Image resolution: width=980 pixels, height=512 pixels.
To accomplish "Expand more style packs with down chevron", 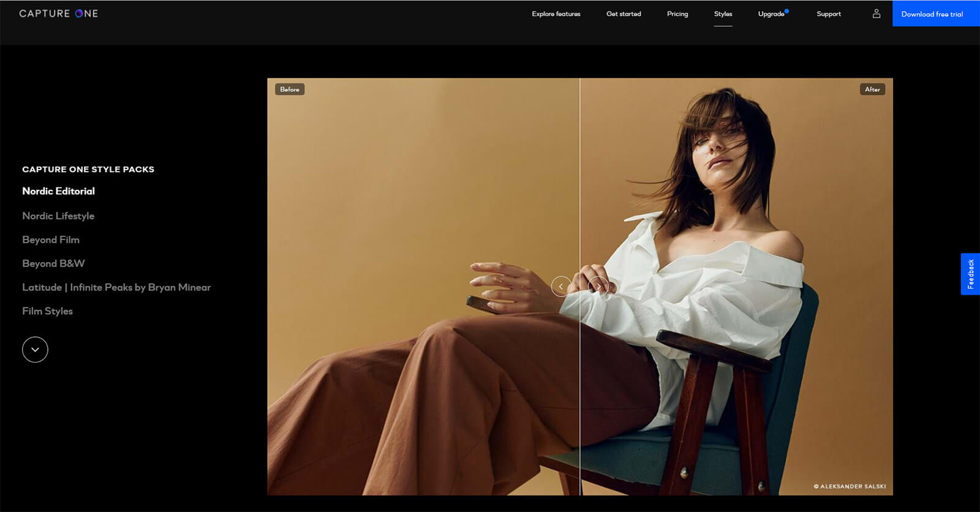I will 35,350.
